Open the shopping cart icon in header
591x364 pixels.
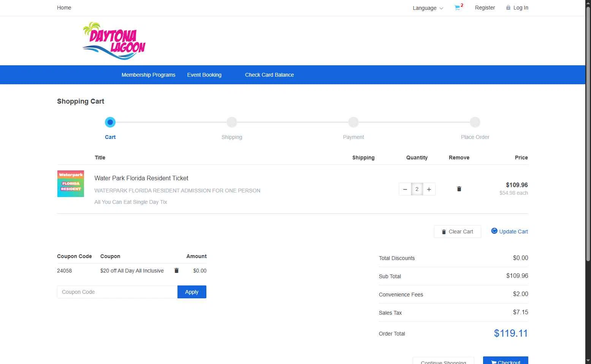pos(457,8)
